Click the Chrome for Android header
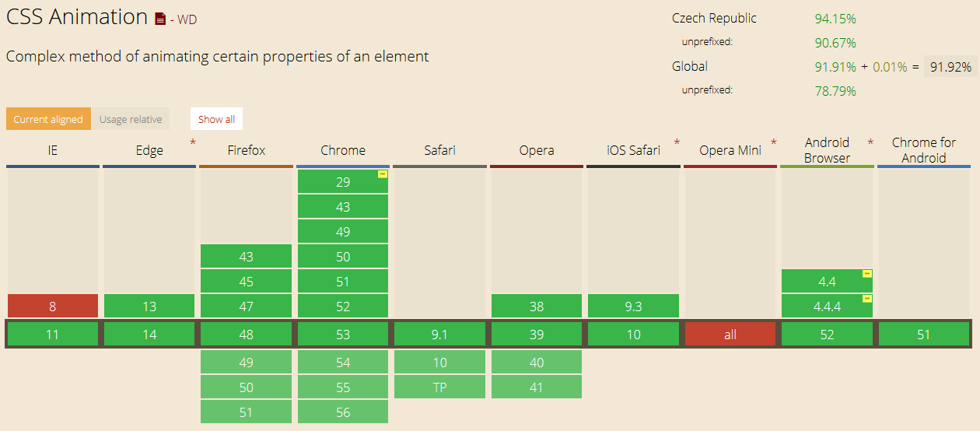Viewport: 980px width, 431px height. (923, 150)
